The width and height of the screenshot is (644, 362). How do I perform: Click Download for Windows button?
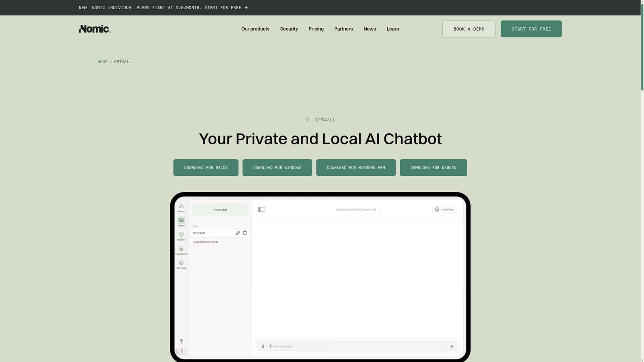coord(277,168)
